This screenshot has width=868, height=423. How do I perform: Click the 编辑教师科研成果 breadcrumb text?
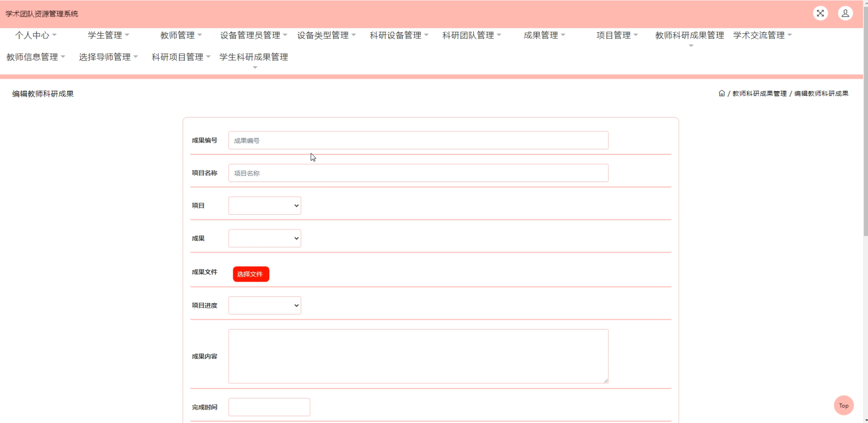pyautogui.click(x=821, y=94)
